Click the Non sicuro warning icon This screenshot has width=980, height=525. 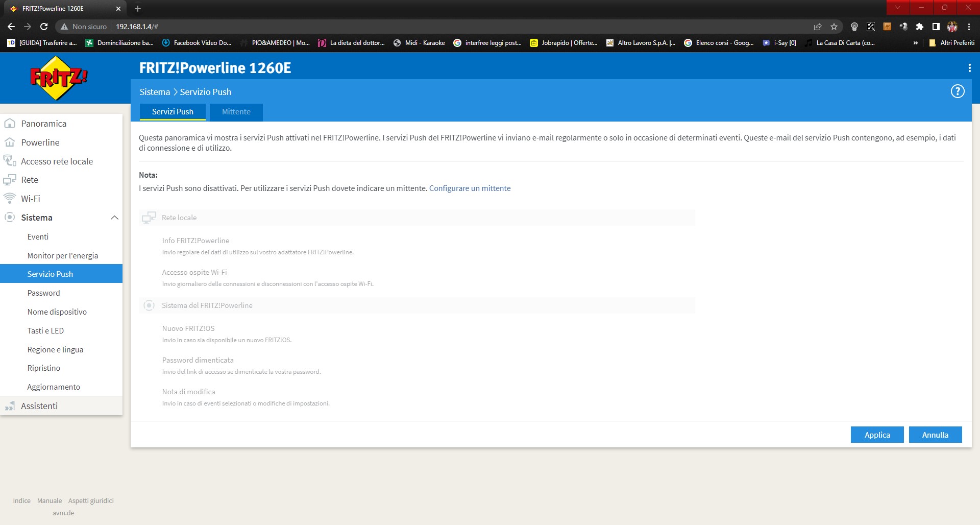64,27
